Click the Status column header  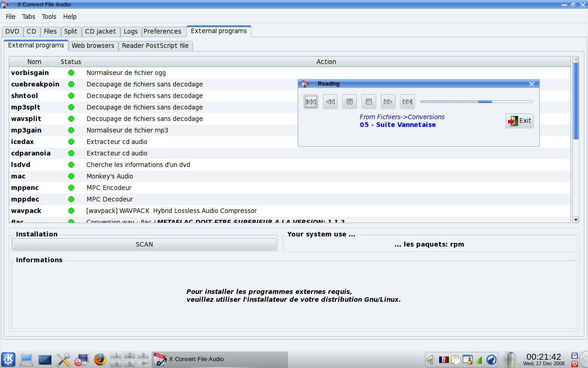71,62
